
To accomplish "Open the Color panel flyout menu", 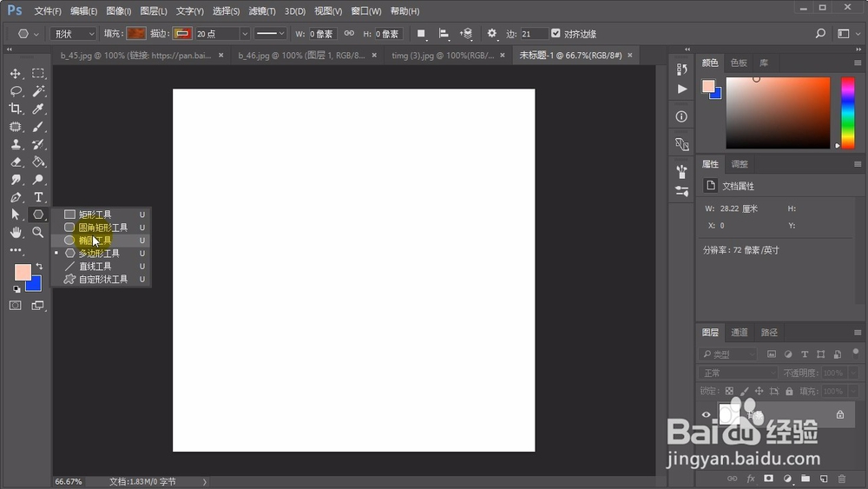I will (858, 63).
